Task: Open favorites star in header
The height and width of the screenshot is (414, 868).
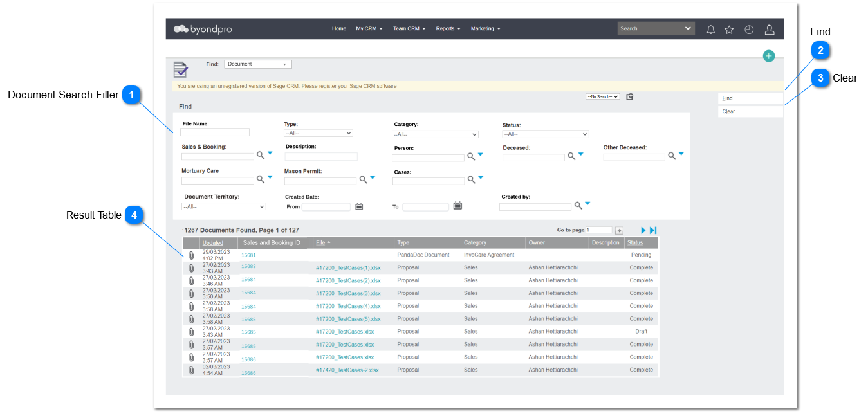Action: (x=729, y=30)
